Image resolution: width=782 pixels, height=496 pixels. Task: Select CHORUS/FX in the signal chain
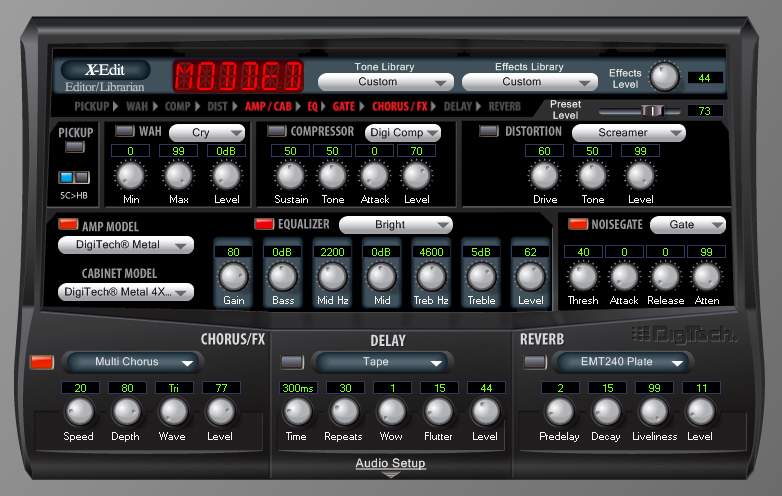coord(400,106)
